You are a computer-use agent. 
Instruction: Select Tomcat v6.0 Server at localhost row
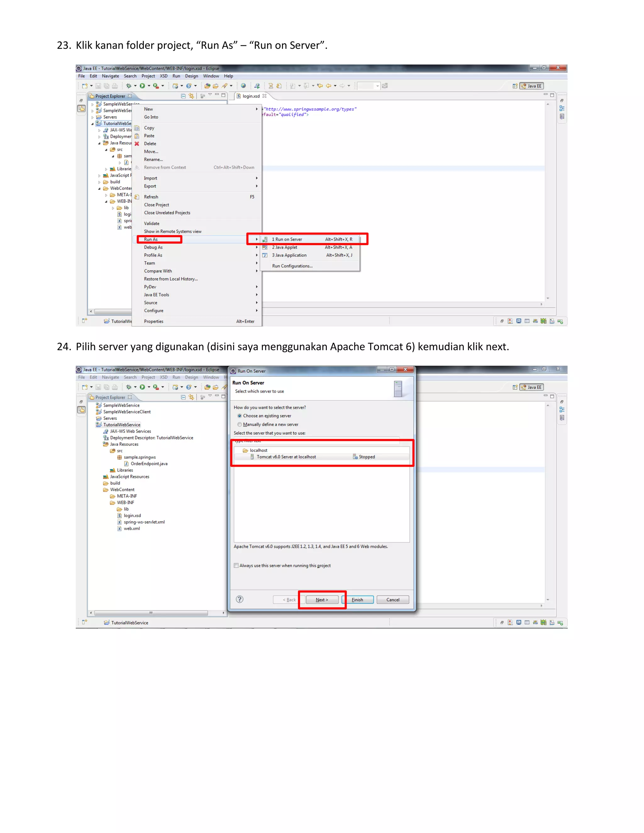(x=322, y=457)
